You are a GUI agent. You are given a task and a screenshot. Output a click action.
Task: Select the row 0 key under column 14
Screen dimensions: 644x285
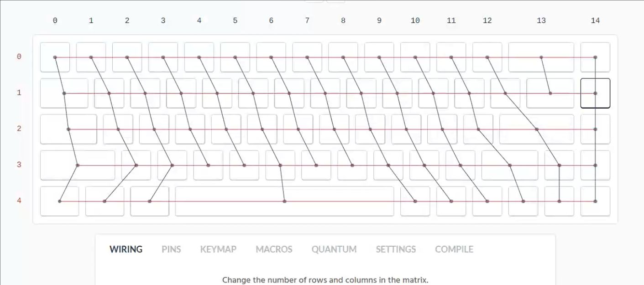595,57
